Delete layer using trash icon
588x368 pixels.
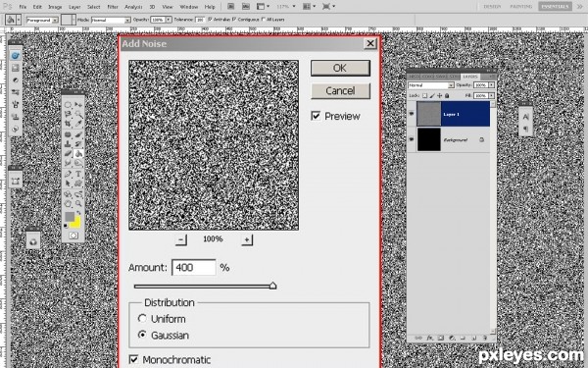[484, 338]
